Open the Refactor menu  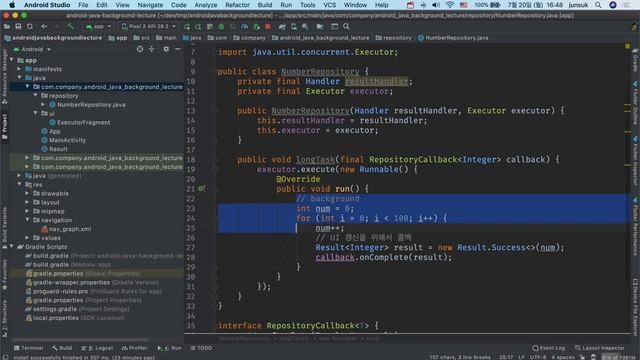click(237, 5)
